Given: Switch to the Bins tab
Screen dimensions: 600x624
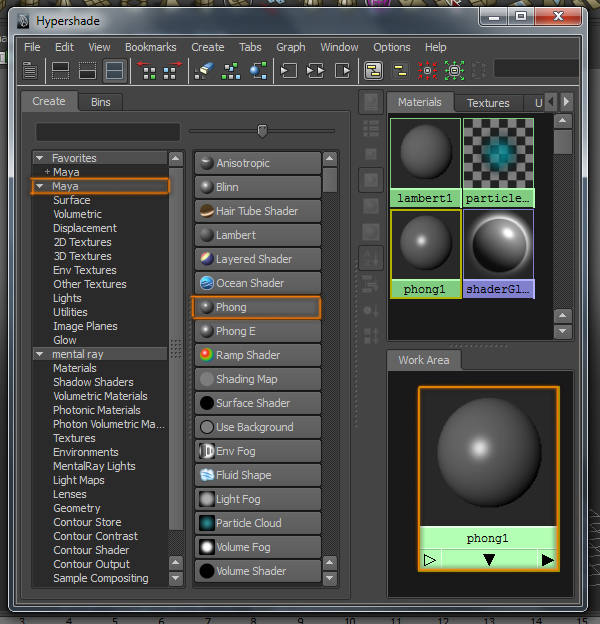Looking at the screenshot, I should (x=101, y=102).
